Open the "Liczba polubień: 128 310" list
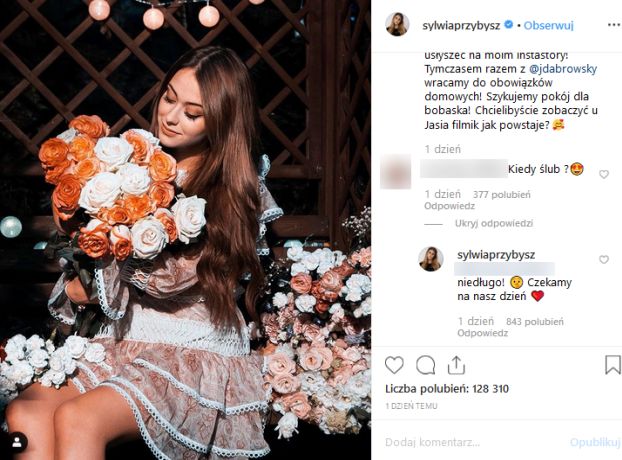622x460 pixels. 447,387
